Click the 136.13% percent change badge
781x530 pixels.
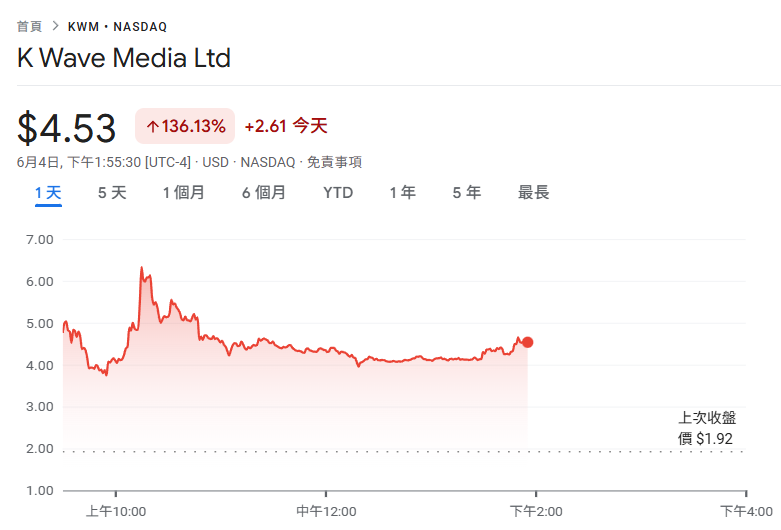[185, 126]
